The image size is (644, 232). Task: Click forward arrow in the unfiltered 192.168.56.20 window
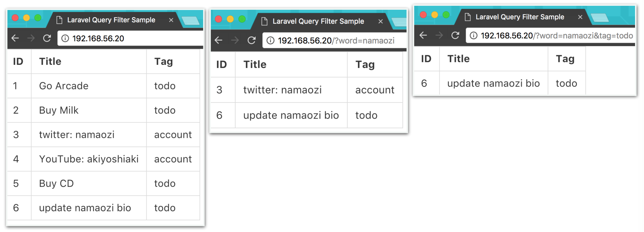tap(31, 38)
